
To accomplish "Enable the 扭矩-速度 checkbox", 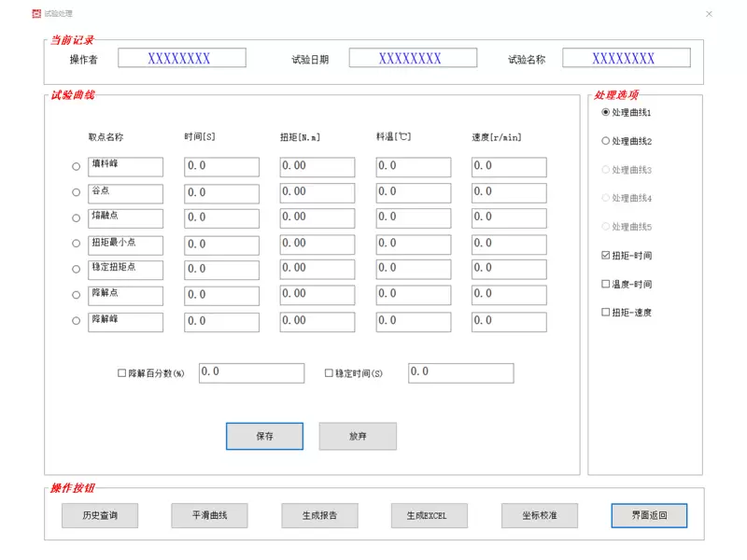I will pos(606,312).
